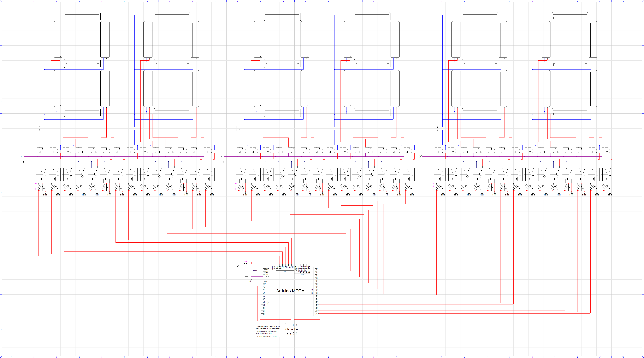644x358 pixels.
Task: Click the D53 pin label
Action: (x=316, y=315)
